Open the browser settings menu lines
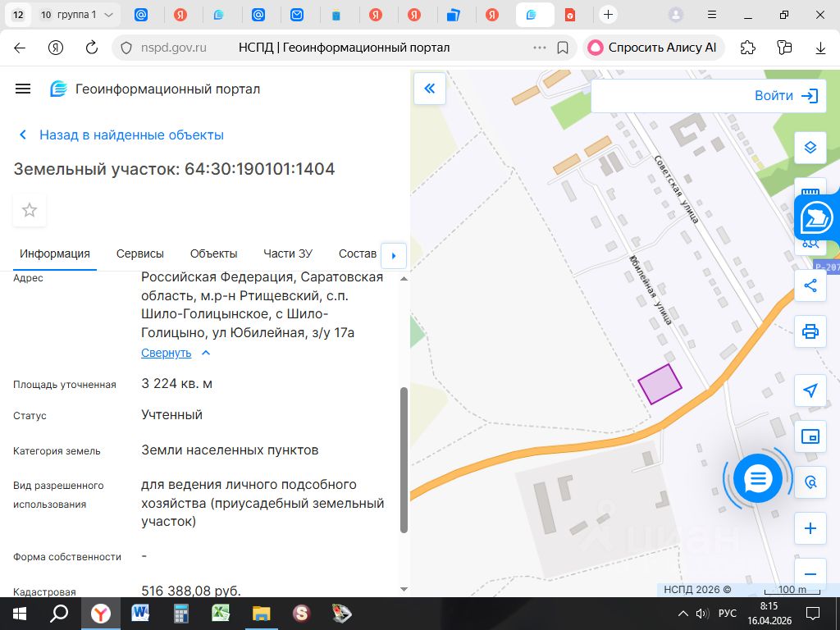 [x=712, y=15]
